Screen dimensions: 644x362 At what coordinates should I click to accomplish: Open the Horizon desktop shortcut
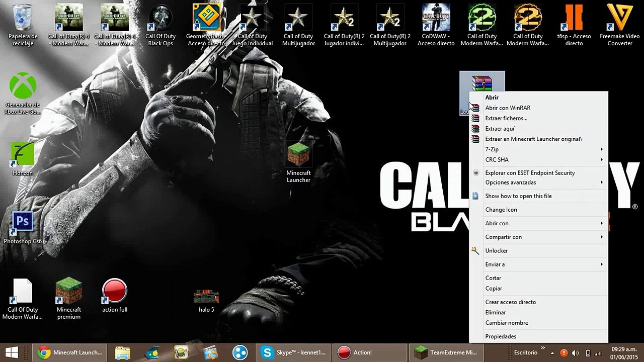click(x=23, y=159)
